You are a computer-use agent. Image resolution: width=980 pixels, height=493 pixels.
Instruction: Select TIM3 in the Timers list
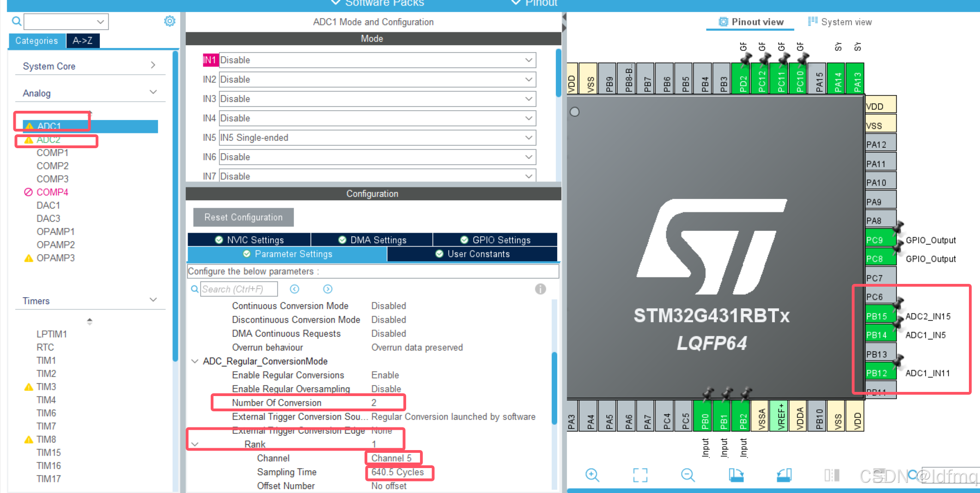tap(46, 387)
